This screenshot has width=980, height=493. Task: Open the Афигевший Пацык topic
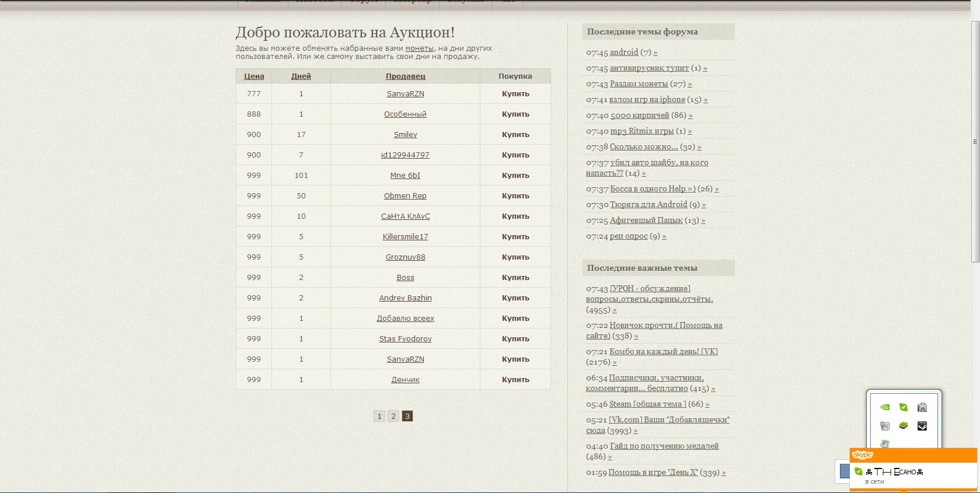(646, 220)
